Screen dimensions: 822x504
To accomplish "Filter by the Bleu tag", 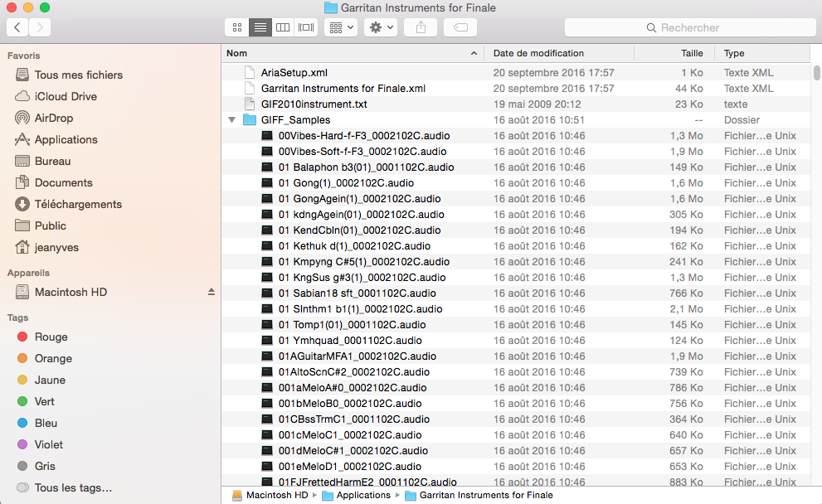I will point(46,423).
